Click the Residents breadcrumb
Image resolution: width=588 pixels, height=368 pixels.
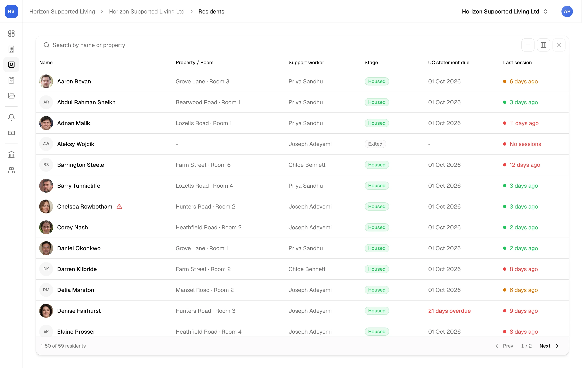point(211,11)
